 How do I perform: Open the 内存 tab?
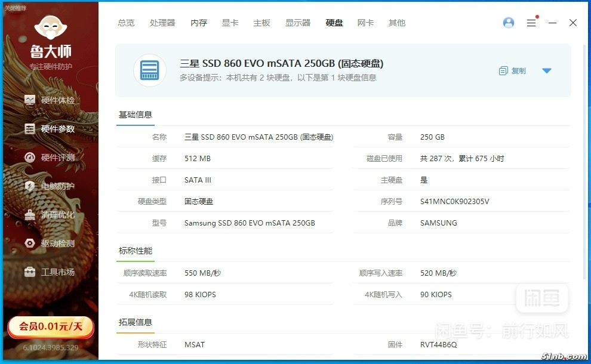tap(199, 23)
